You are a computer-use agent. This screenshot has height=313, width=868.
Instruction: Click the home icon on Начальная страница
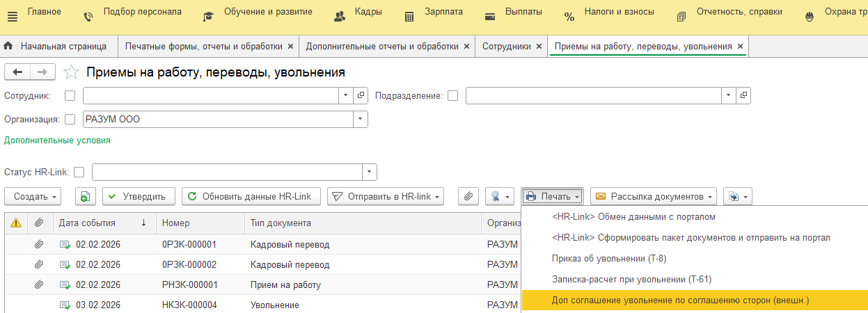pyautogui.click(x=9, y=47)
